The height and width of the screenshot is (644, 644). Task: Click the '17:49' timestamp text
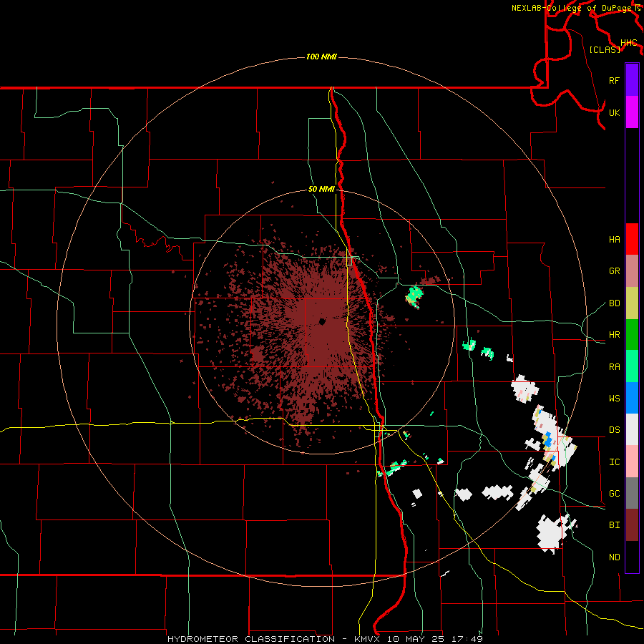tap(467, 639)
